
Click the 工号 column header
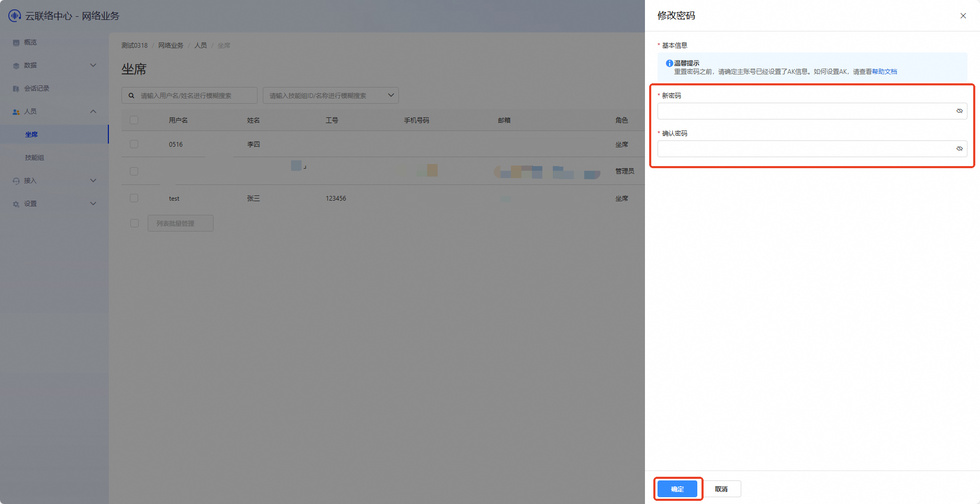point(332,120)
